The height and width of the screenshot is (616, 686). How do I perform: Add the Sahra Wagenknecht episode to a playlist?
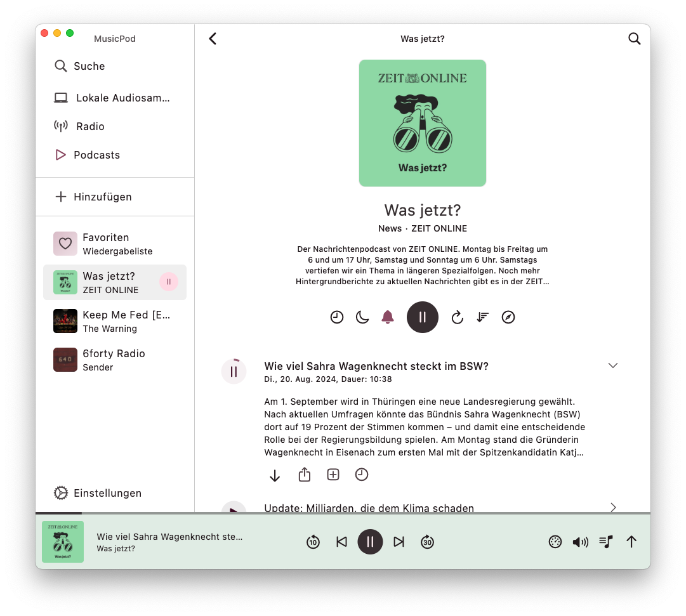pyautogui.click(x=333, y=475)
